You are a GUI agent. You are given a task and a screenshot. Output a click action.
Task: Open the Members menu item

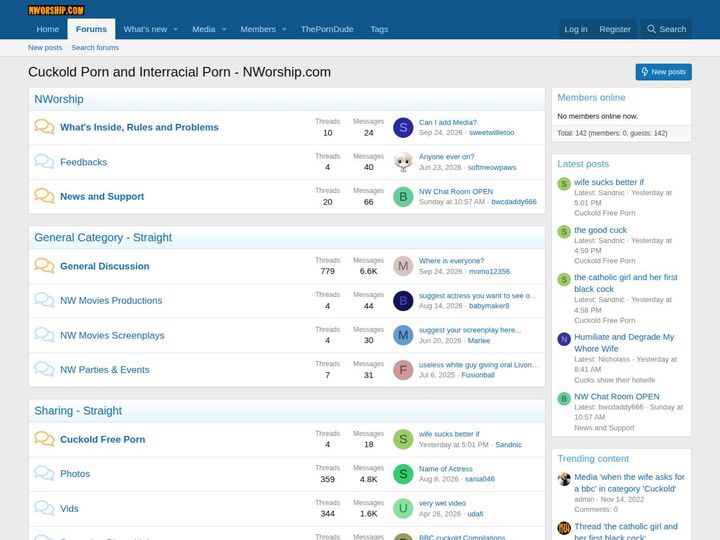pos(258,29)
